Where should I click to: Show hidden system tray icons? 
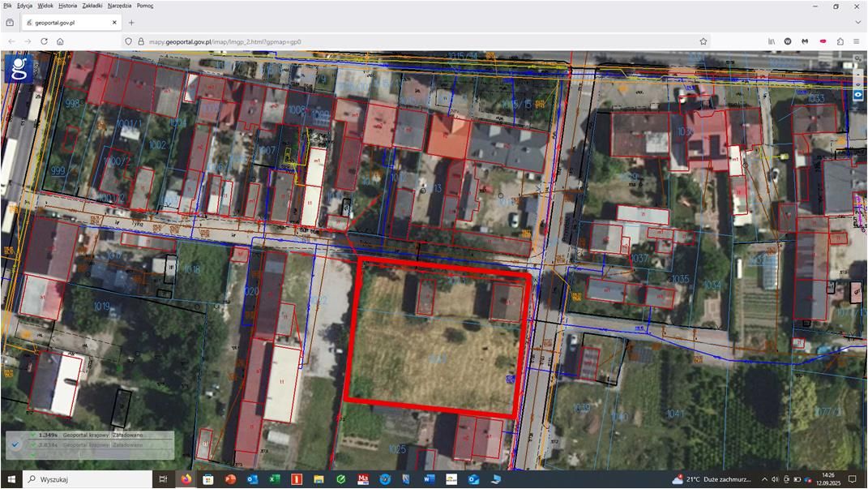[x=765, y=479]
